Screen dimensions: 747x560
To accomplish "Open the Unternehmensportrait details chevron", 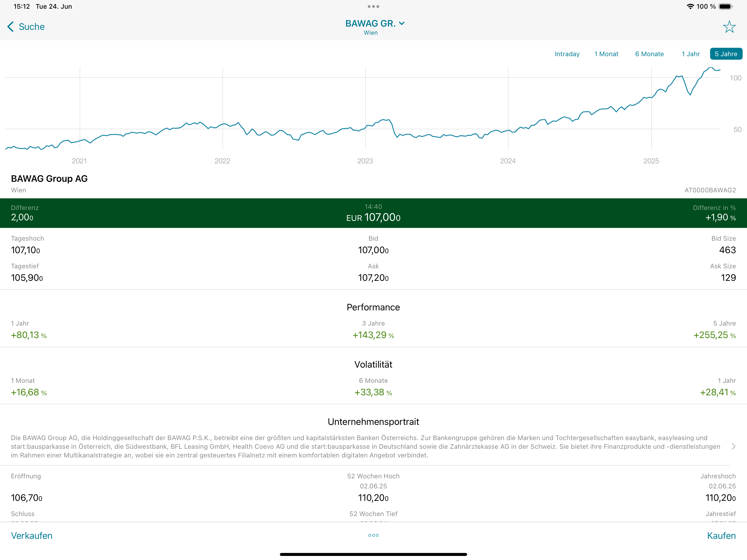I will click(x=733, y=446).
